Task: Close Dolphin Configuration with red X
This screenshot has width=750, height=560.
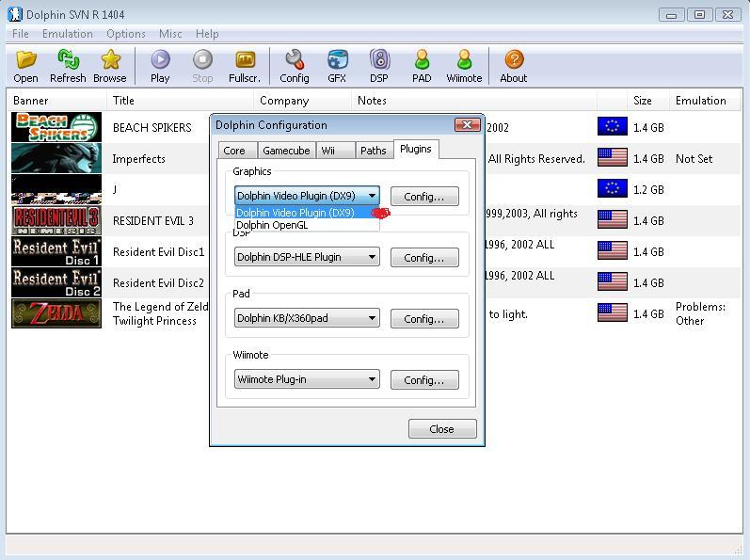Action: (x=468, y=125)
